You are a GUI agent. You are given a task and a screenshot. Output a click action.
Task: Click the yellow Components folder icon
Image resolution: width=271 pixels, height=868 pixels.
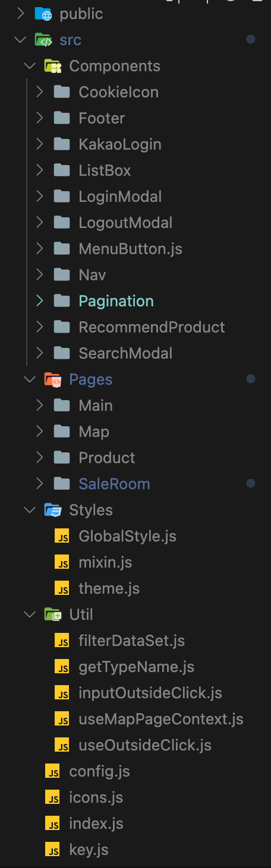point(52,66)
